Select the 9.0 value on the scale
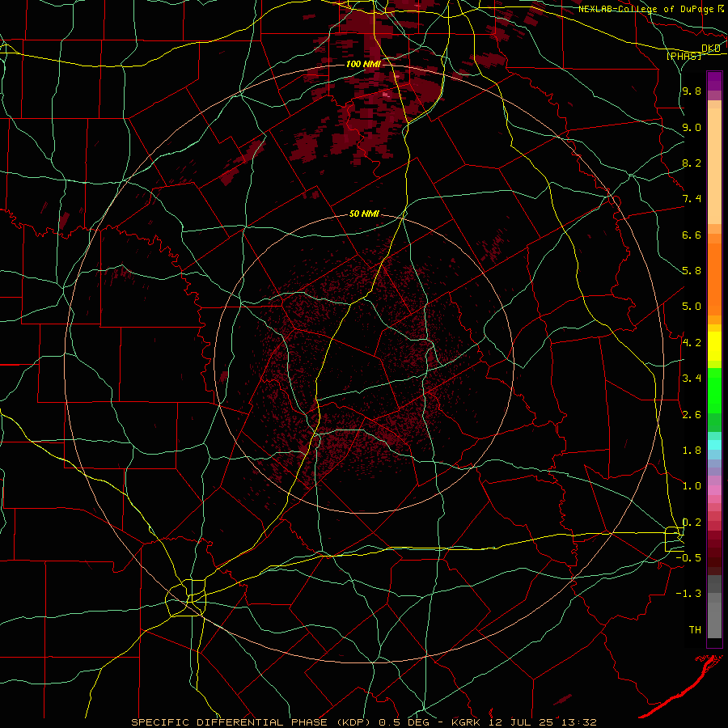728x728 pixels. pos(692,127)
